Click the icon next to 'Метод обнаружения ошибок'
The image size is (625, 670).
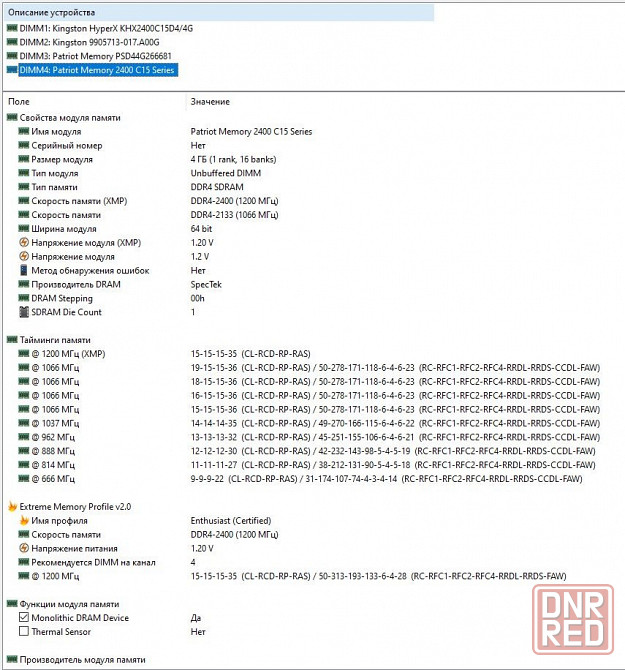tap(24, 270)
